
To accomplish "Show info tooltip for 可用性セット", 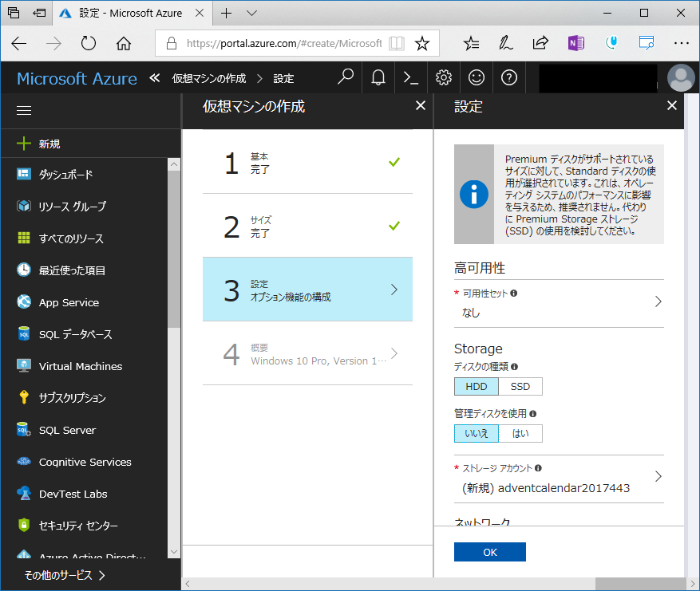I will coord(514,293).
